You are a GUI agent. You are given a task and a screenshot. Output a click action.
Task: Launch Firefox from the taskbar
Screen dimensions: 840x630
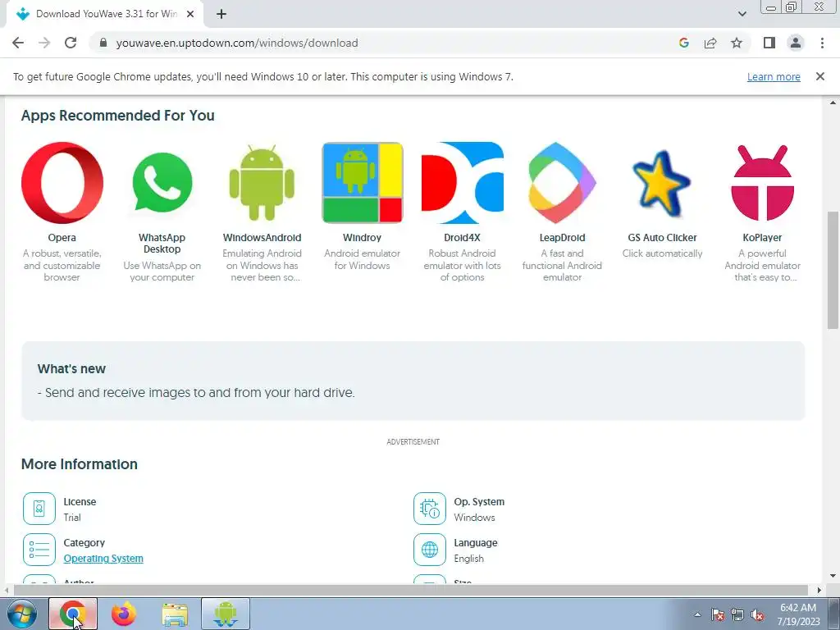tap(124, 614)
